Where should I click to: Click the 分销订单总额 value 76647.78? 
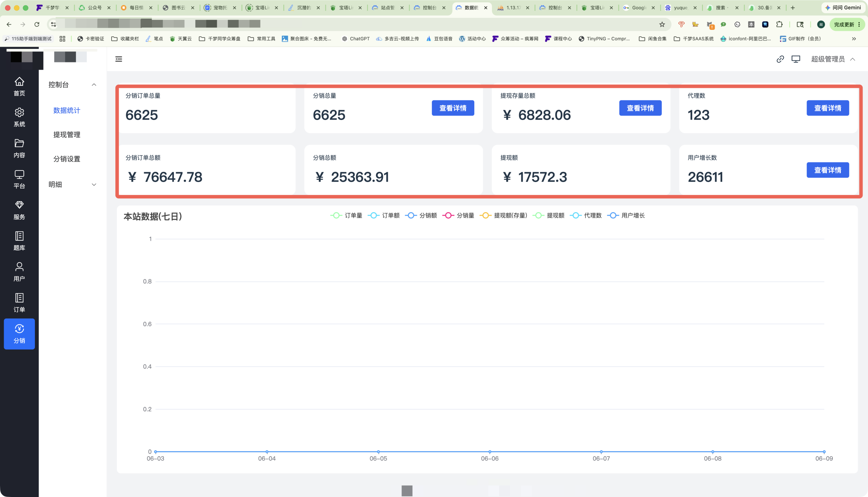(165, 177)
